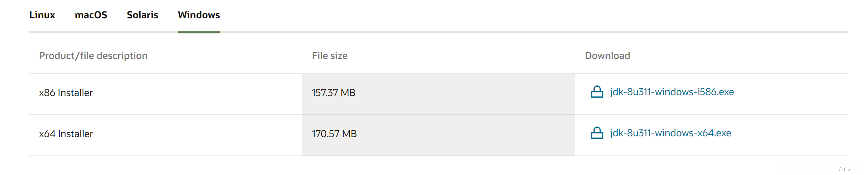Select the x64 Installer description text
This screenshot has width=868, height=175.
(66, 134)
